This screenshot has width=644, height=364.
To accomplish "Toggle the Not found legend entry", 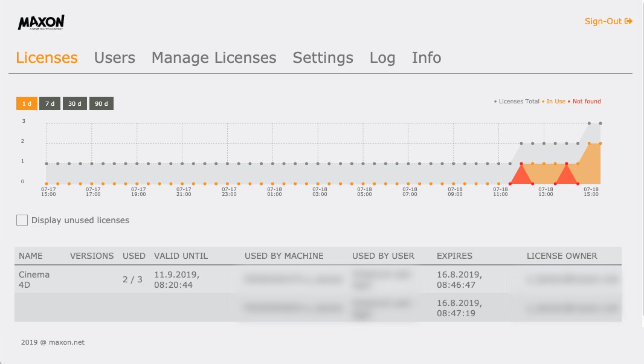I will pyautogui.click(x=584, y=101).
